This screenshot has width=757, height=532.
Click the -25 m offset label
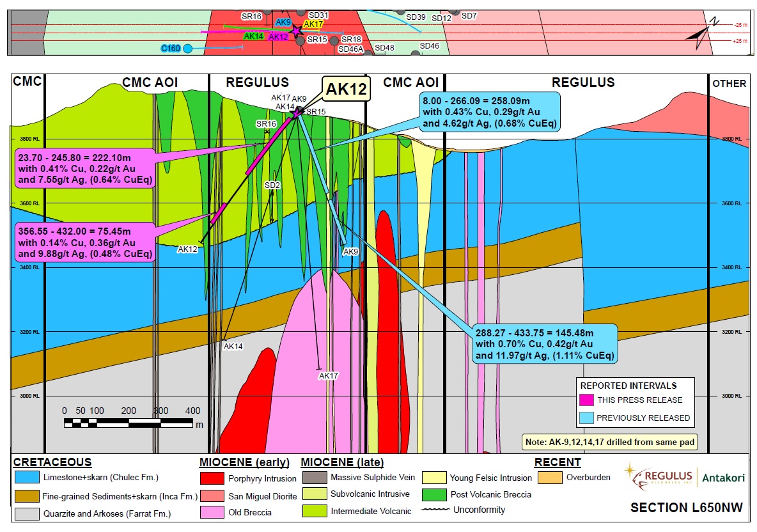[740, 25]
